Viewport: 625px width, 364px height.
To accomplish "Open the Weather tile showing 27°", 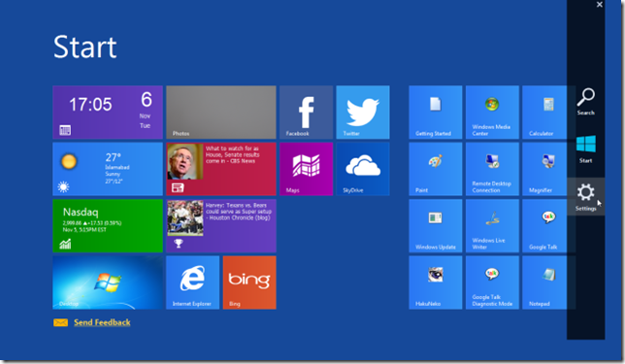I will point(108,169).
